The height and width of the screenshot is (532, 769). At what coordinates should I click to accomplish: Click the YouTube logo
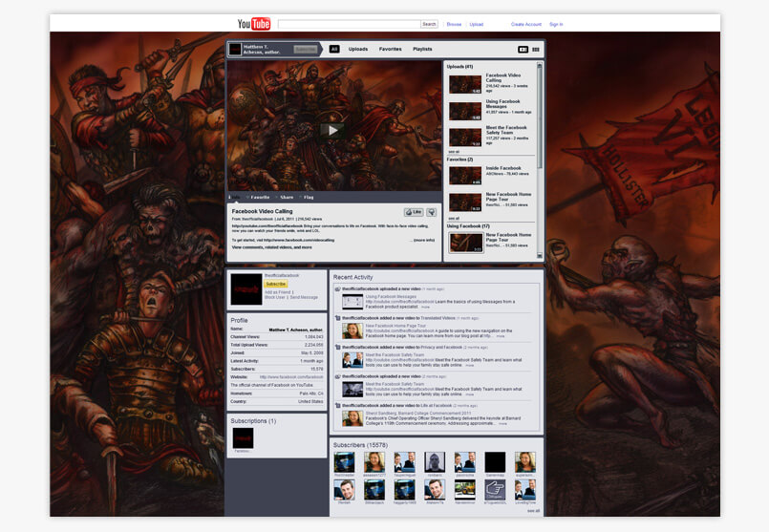(253, 24)
